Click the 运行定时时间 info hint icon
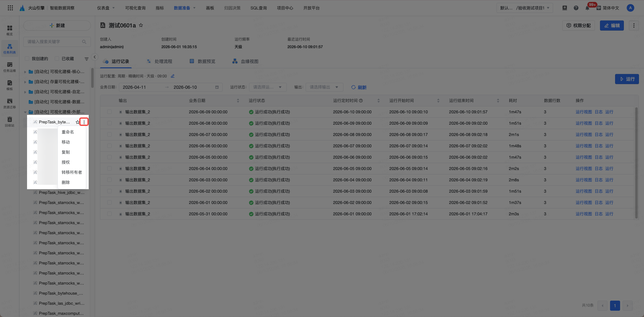 pos(361,101)
